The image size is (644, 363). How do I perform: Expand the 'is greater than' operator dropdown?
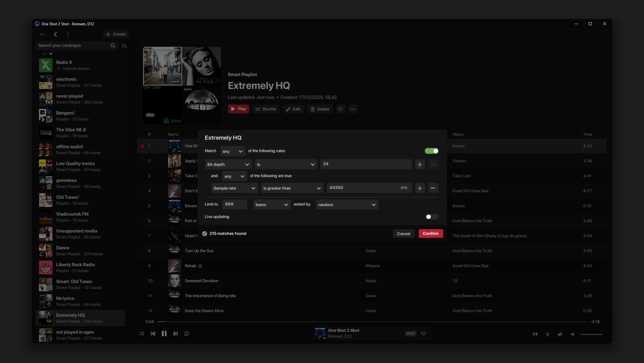292,188
